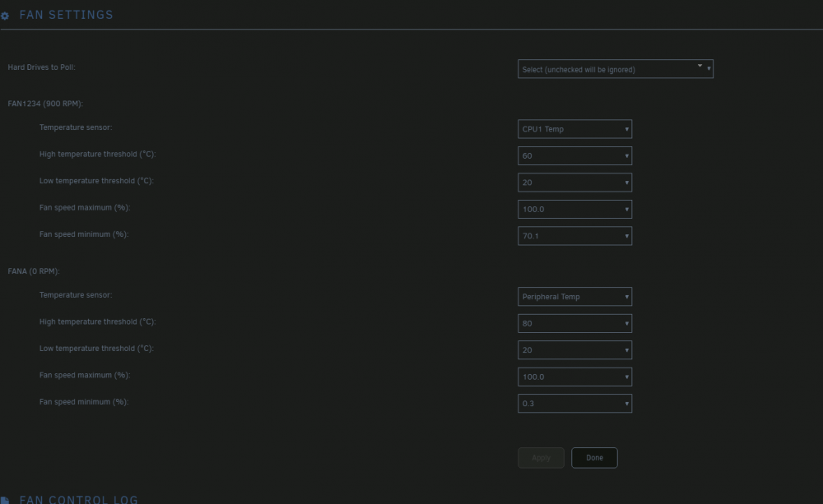
Task: Open FANA Fan speed minimum dropdown showing 0.3
Action: [x=574, y=404]
